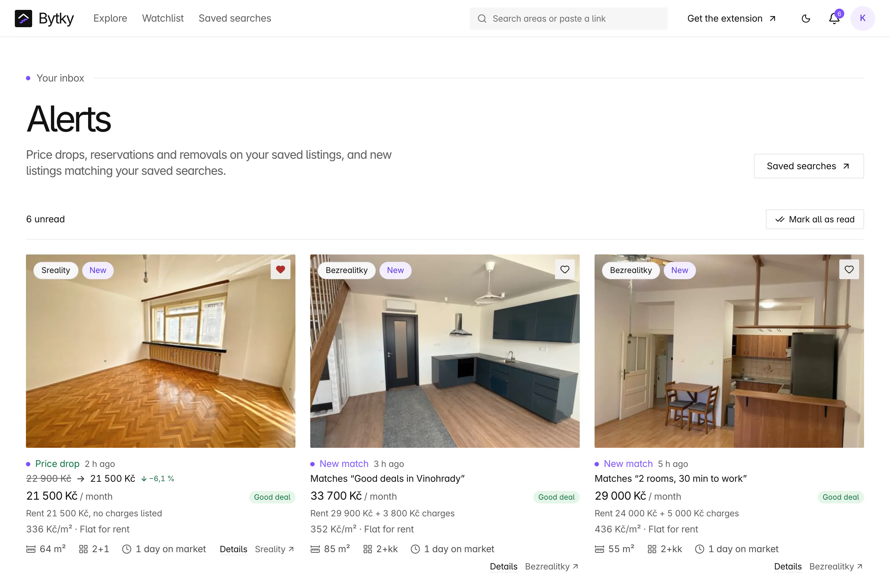Image resolution: width=890 pixels, height=588 pixels.
Task: Favorite the 33 700 Kč Bezrealitky listing heart
Action: tap(565, 269)
